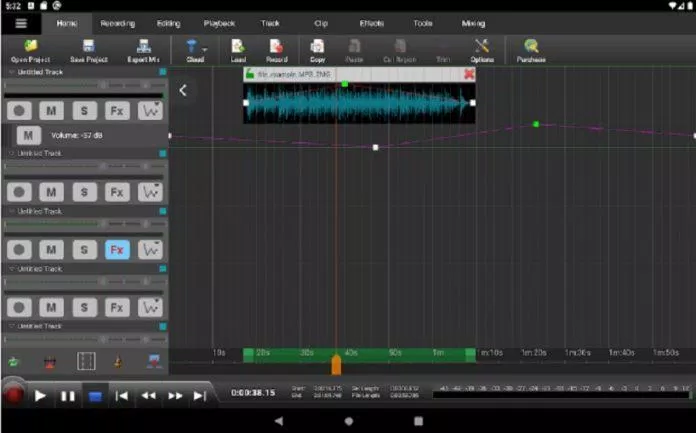Screen dimensions: 696x433
Task: Click the Trim toolbar button
Action: pos(443,51)
